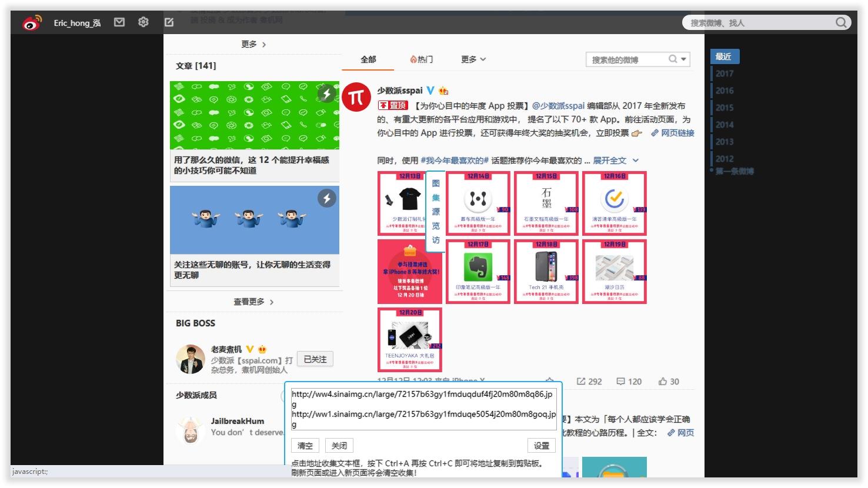
Task: Click 查看更多 under the articles
Action: (253, 302)
